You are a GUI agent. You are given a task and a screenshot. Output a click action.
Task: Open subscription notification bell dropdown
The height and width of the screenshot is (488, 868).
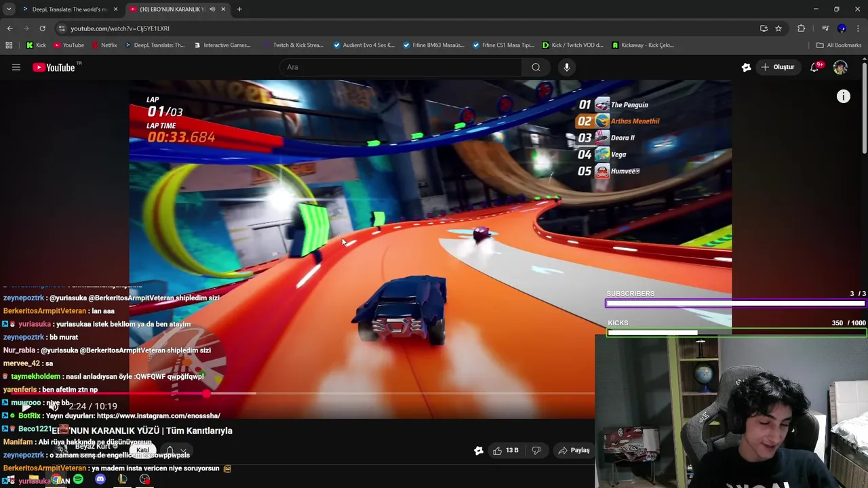pos(176,450)
